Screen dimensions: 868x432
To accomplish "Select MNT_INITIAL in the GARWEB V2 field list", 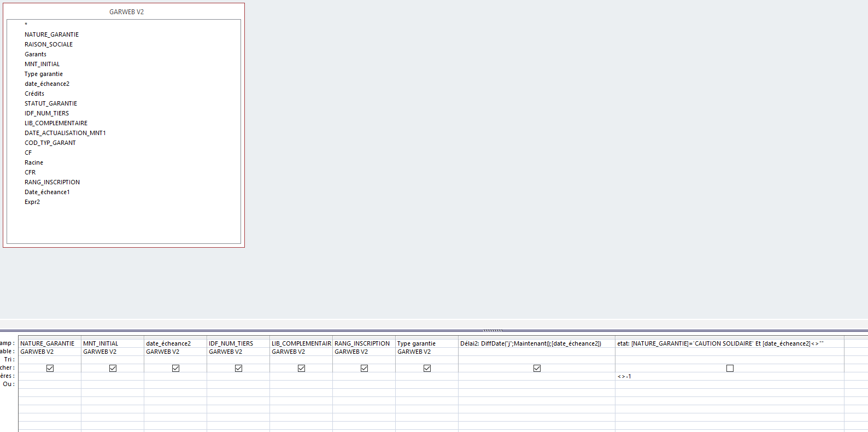I will point(42,64).
